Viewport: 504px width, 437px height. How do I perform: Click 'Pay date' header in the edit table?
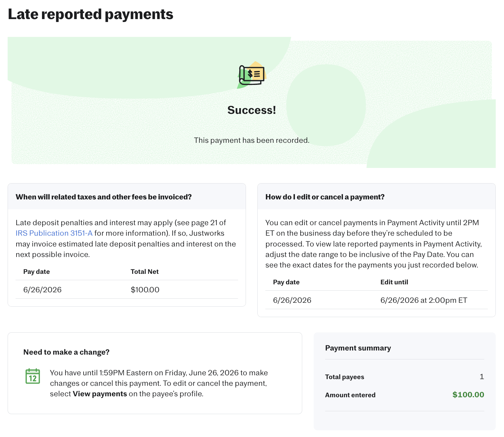(x=286, y=282)
